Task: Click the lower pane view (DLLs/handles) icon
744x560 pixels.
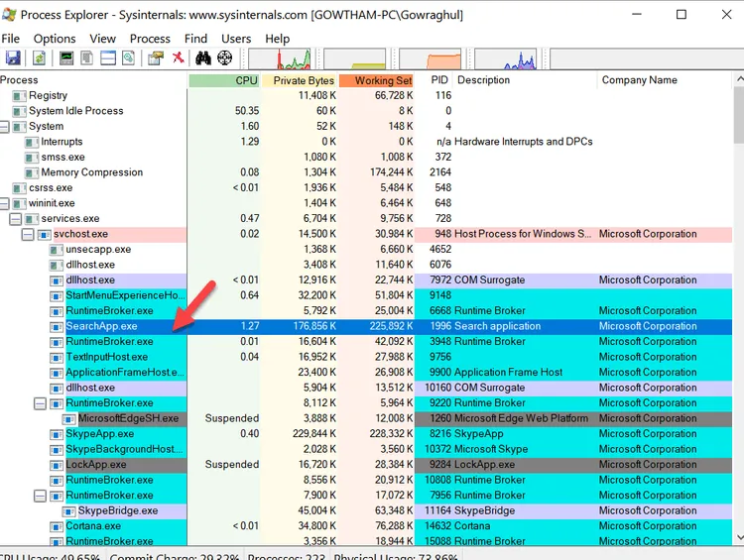Action: point(129,57)
